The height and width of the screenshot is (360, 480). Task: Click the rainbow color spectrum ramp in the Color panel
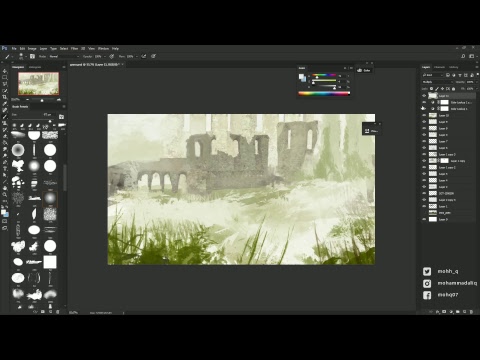[324, 94]
